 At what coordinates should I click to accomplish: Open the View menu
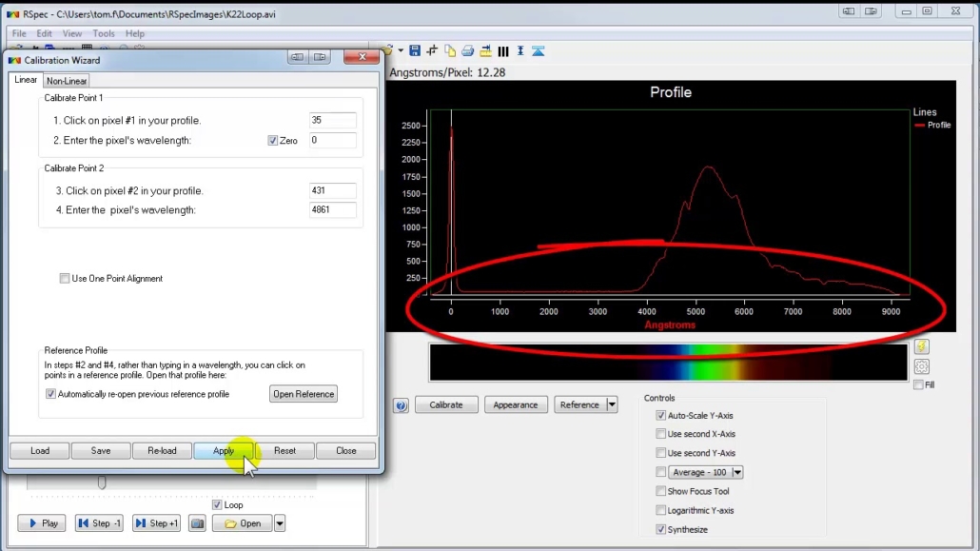coord(72,33)
